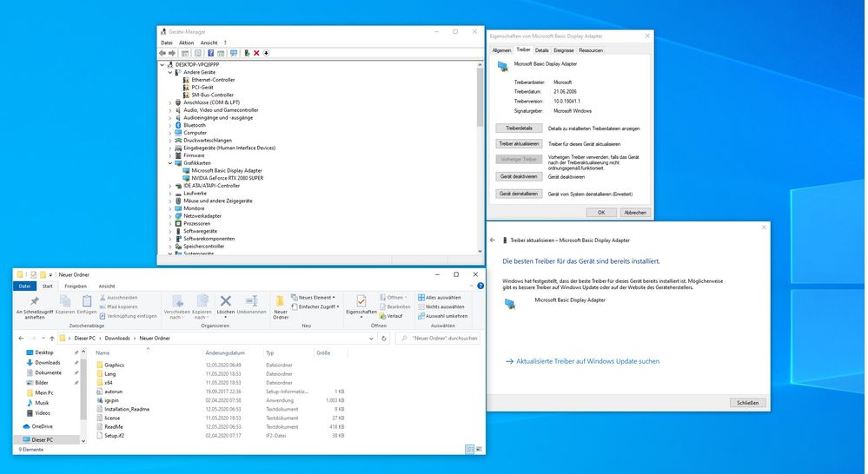This screenshot has height=474, width=868.
Task: Click Auswahl umkehren in Explorer ribbon
Action: (x=442, y=316)
